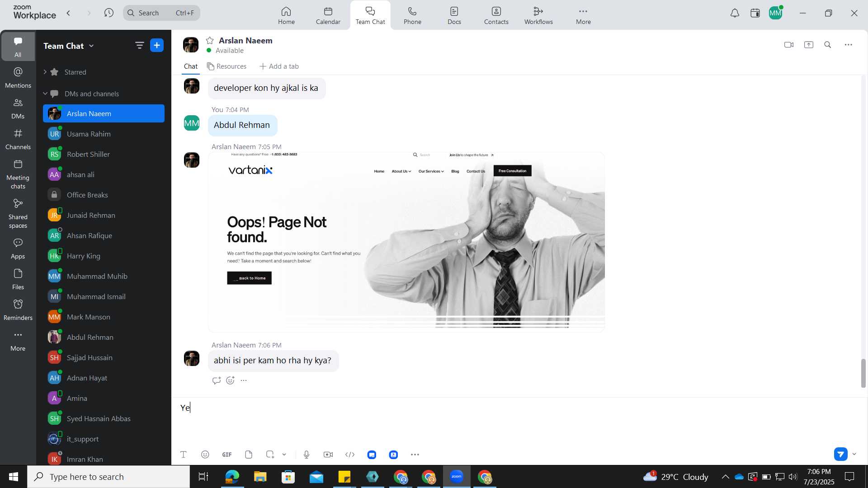
Task: Open Reminders in the sidebar
Action: pyautogui.click(x=18, y=310)
